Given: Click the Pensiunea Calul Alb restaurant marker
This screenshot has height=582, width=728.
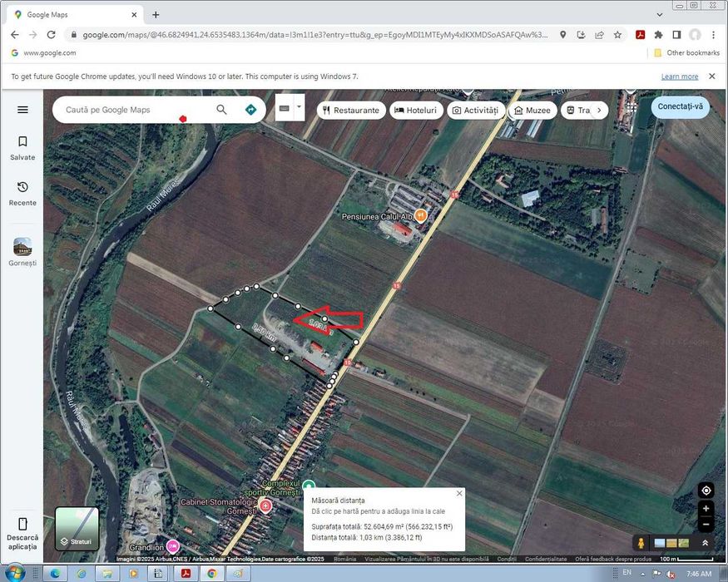Looking at the screenshot, I should point(421,215).
